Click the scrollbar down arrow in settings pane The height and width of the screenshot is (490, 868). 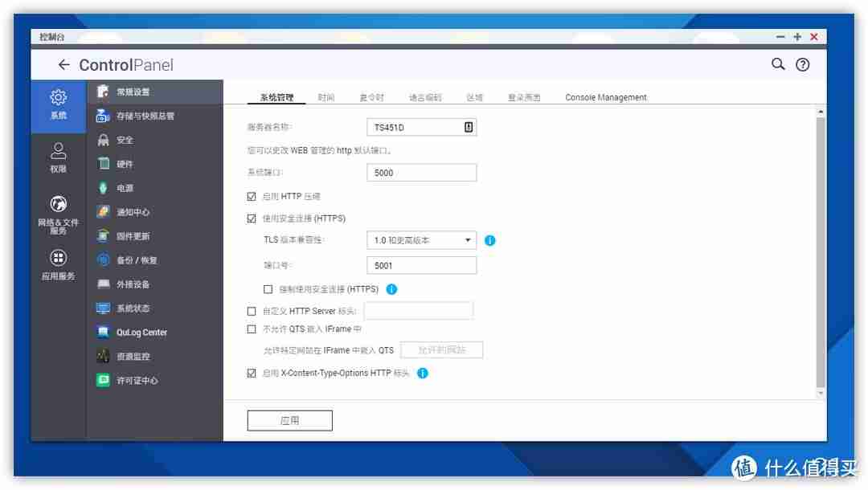821,394
